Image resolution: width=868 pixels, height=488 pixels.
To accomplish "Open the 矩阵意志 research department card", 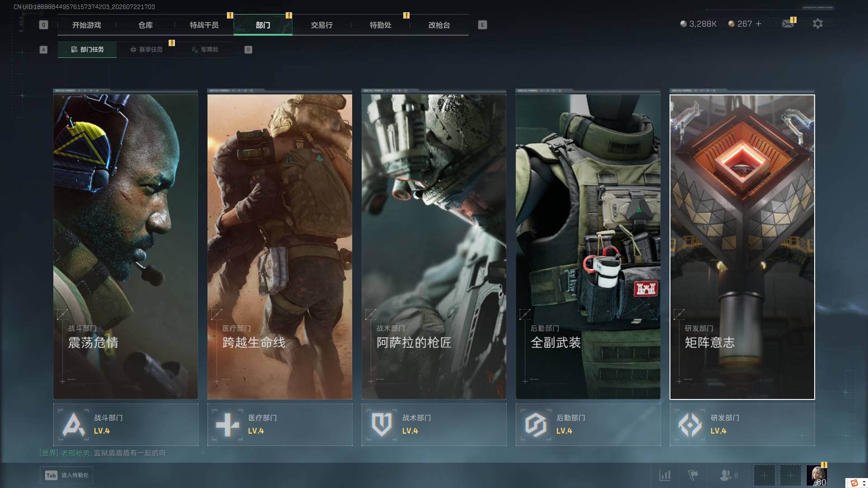I will coord(742,247).
